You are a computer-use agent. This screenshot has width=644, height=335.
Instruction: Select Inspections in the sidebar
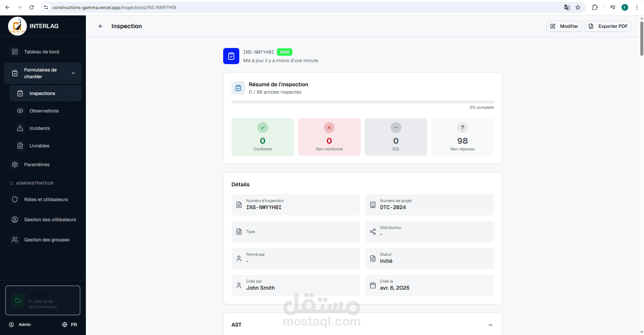pos(45,93)
